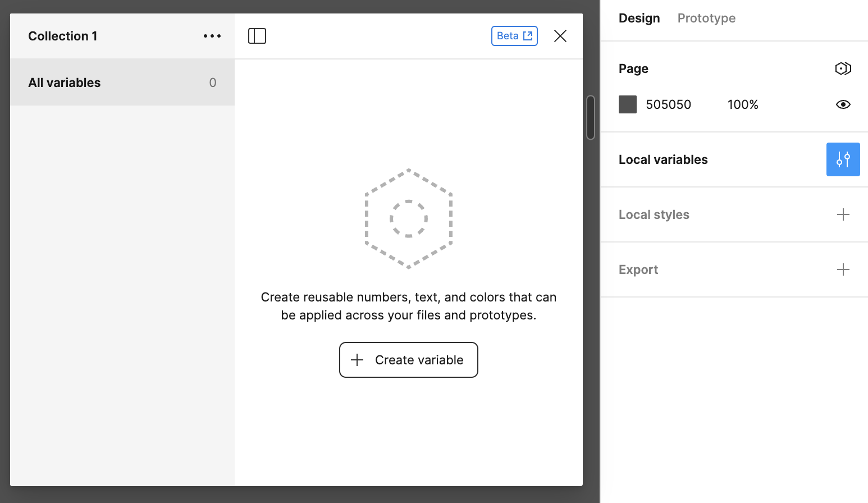The image size is (868, 503).
Task: Click the vertical scrollbar handle
Action: (x=590, y=117)
